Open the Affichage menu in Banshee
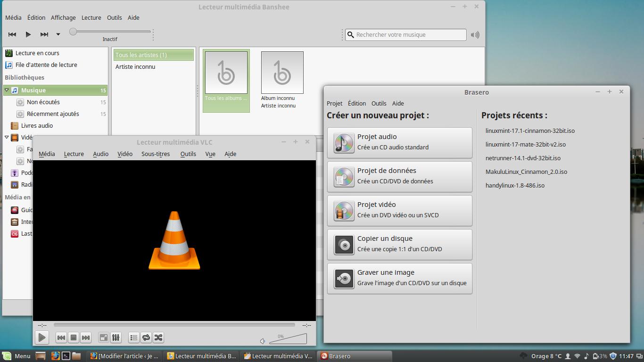The height and width of the screenshot is (362, 644). (63, 17)
